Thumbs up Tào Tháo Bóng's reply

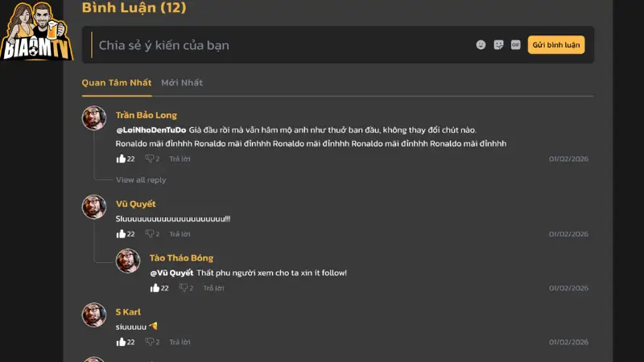155,288
